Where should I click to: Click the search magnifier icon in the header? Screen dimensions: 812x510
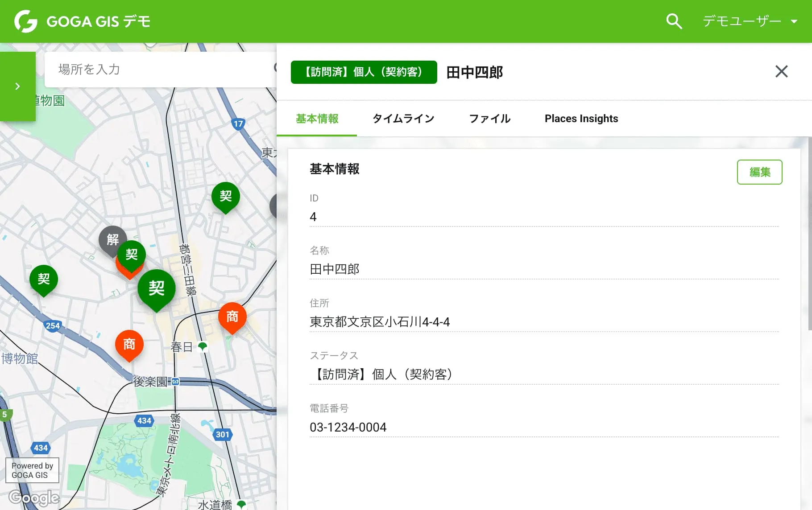674,21
